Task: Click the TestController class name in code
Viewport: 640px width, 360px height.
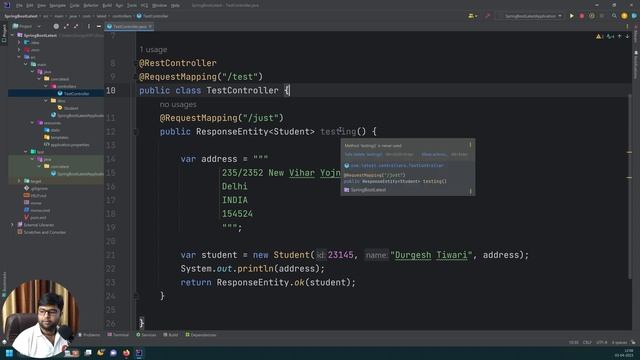Action: 242,90
